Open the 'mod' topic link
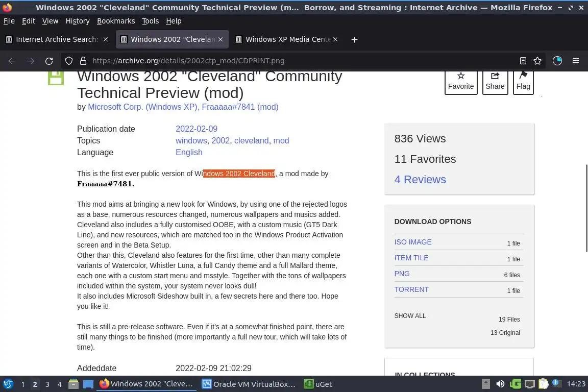This screenshot has height=392, width=588. [281, 141]
